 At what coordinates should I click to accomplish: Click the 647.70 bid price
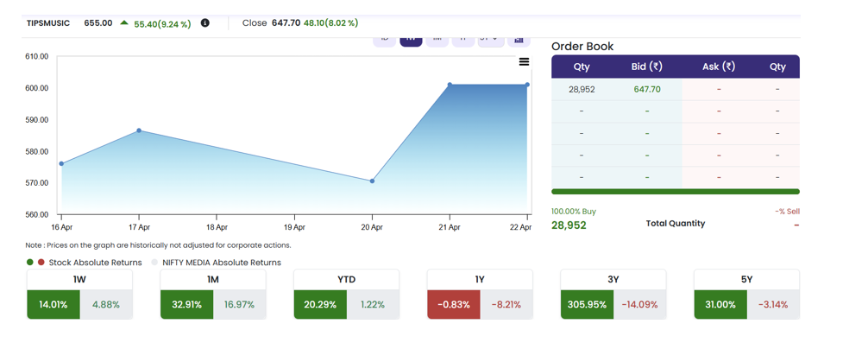pos(646,89)
